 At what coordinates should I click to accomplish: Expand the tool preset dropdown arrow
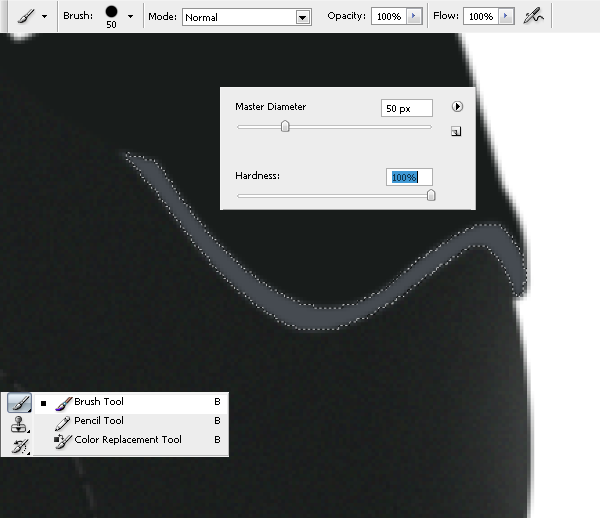coord(44,16)
